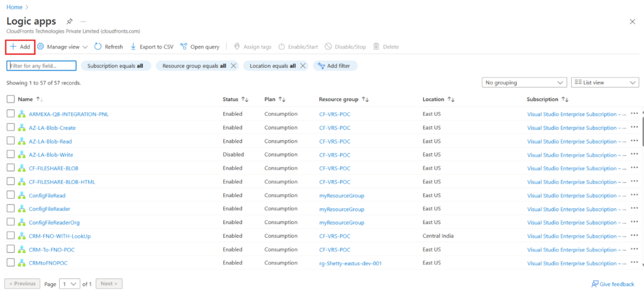Open the Subscription equals all filter
644x297 pixels.
pyautogui.click(x=116, y=65)
